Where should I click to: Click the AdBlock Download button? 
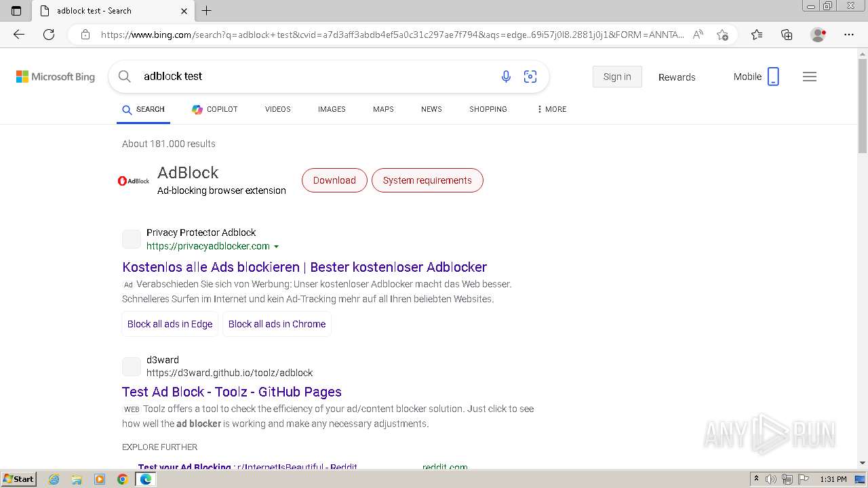pyautogui.click(x=334, y=180)
